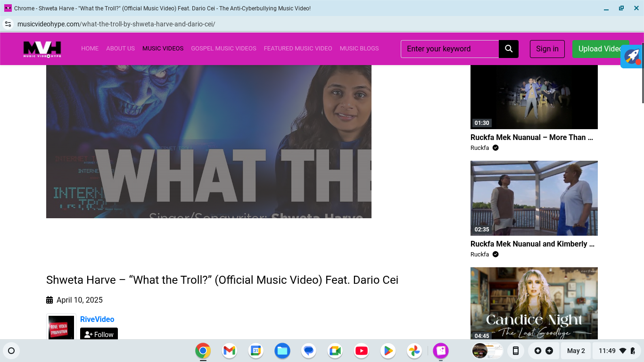644x362 pixels.
Task: Open MUSIC BLOGS nav item
Action: point(359,49)
